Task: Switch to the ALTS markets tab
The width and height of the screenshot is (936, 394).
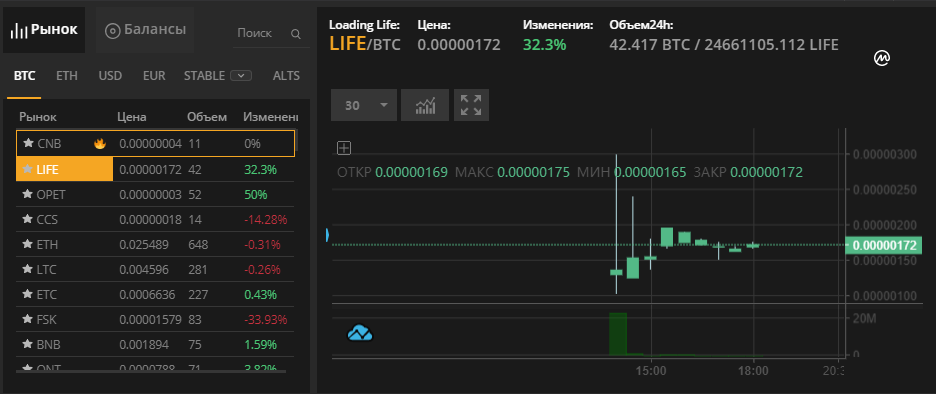Action: pyautogui.click(x=286, y=76)
